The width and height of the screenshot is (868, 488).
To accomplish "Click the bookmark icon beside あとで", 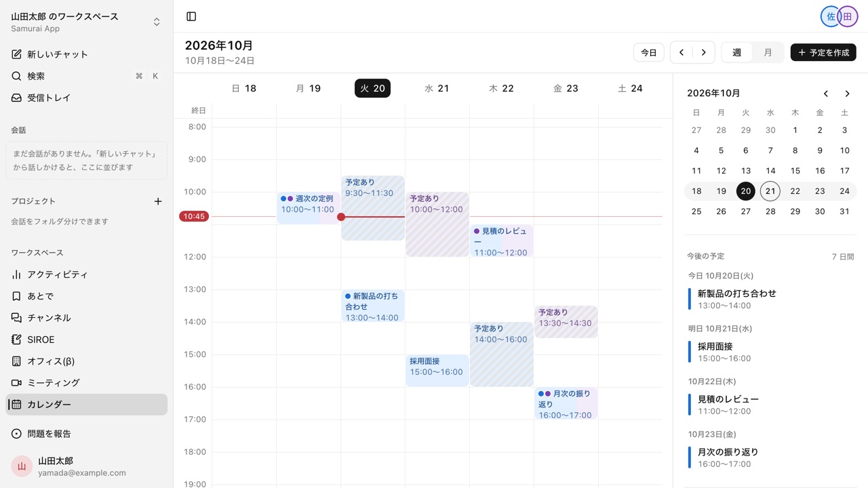I will point(17,296).
